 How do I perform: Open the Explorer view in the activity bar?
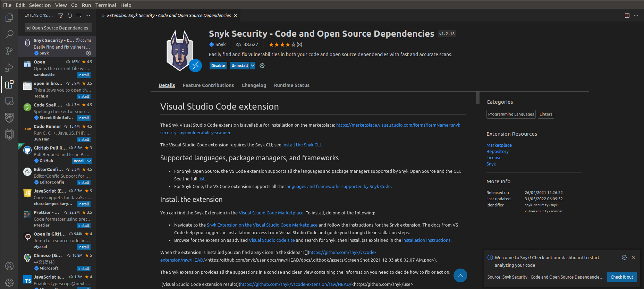click(x=9, y=17)
